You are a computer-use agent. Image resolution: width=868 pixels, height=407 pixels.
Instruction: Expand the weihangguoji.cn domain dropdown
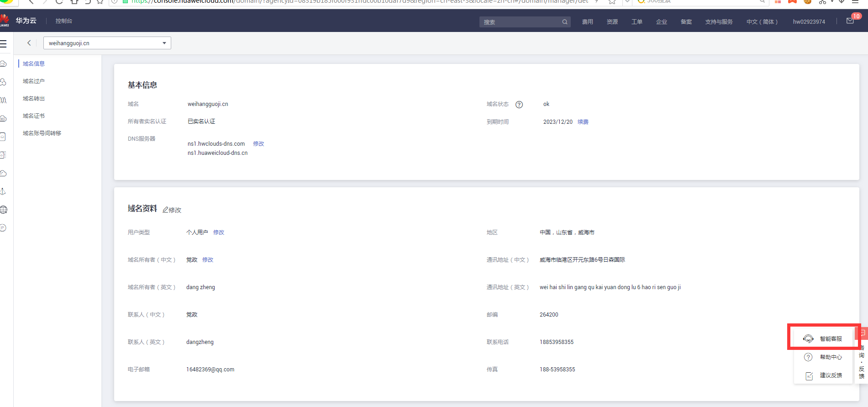pos(107,43)
